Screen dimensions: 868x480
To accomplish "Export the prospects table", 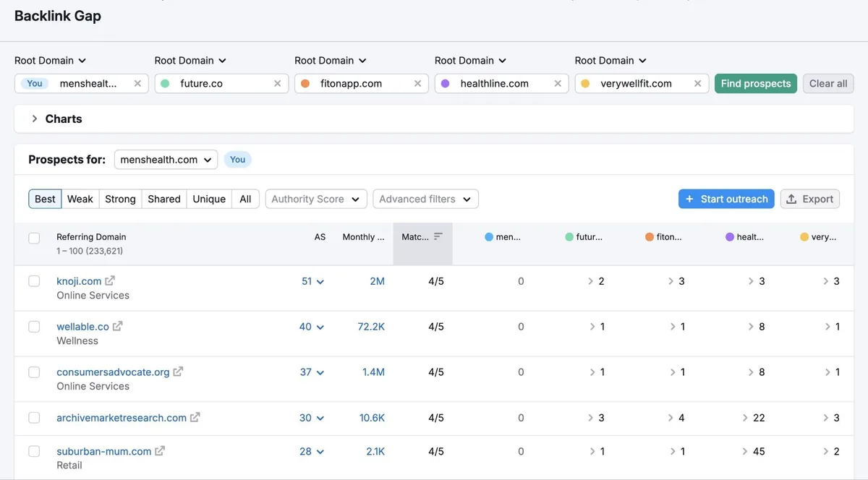I will 810,199.
